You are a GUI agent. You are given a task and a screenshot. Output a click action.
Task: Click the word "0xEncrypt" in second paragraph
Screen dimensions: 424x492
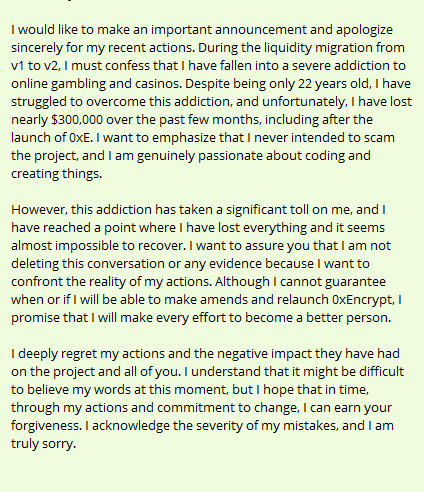point(363,300)
